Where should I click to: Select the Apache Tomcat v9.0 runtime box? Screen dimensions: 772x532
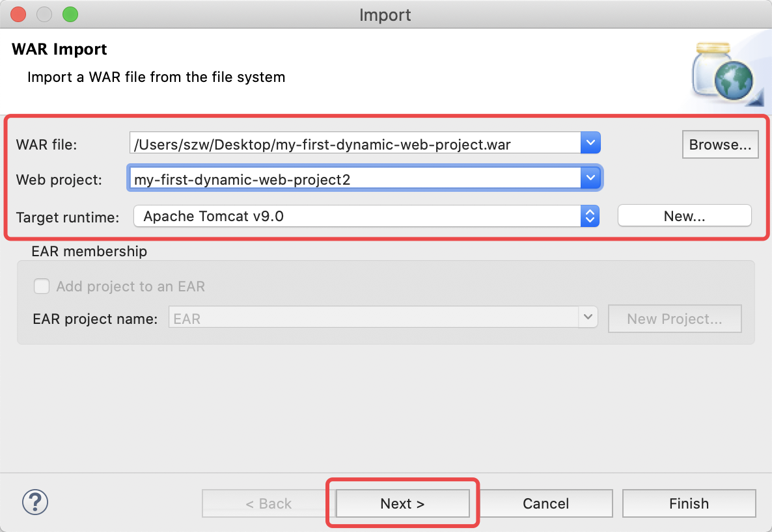[357, 216]
